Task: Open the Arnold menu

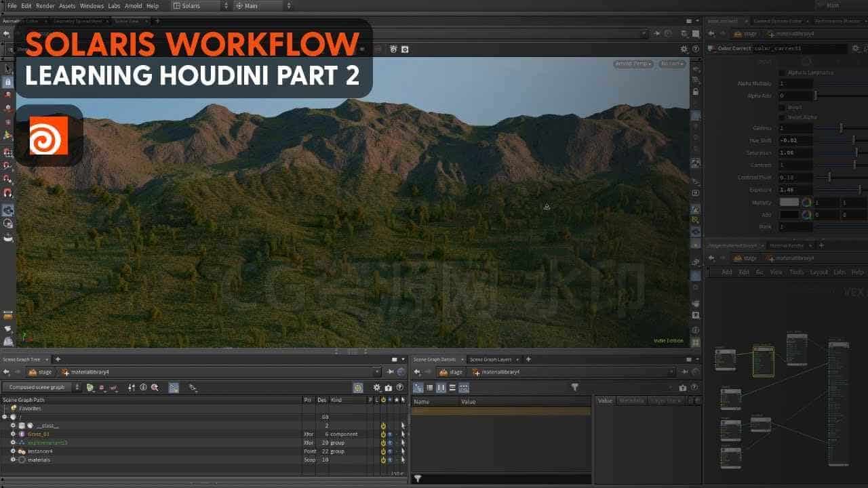Action: click(134, 5)
